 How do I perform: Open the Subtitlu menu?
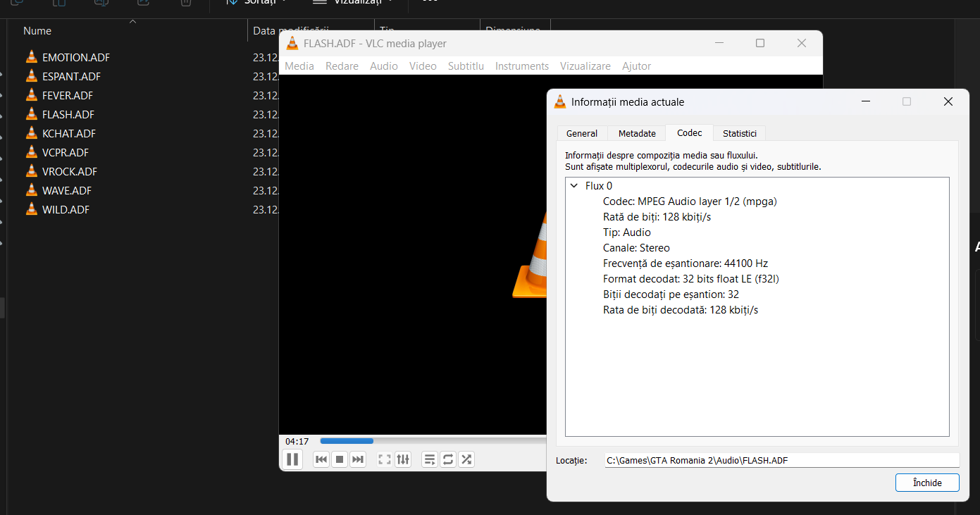pyautogui.click(x=466, y=66)
